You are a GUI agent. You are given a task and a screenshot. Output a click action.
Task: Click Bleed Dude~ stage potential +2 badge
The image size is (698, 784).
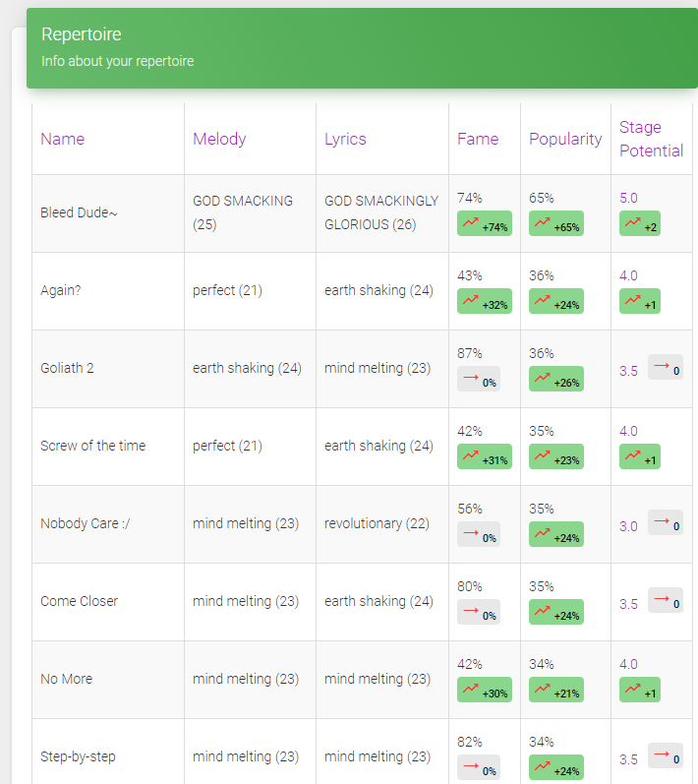click(x=640, y=224)
